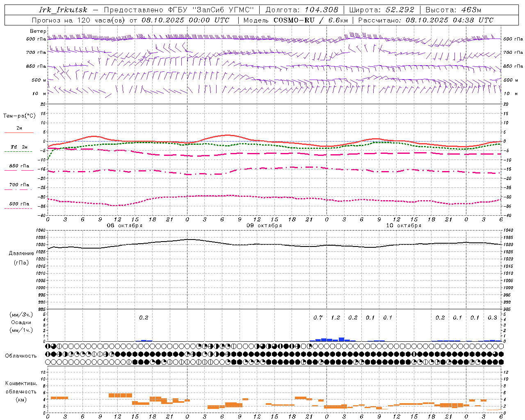Click the '(мм/1ч.)' precipitation unit label
The image size is (525, 420).
[21, 330]
